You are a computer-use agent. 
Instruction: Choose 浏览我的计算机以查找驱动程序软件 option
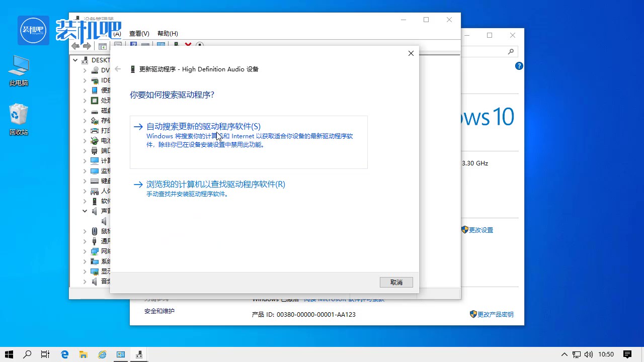(215, 185)
